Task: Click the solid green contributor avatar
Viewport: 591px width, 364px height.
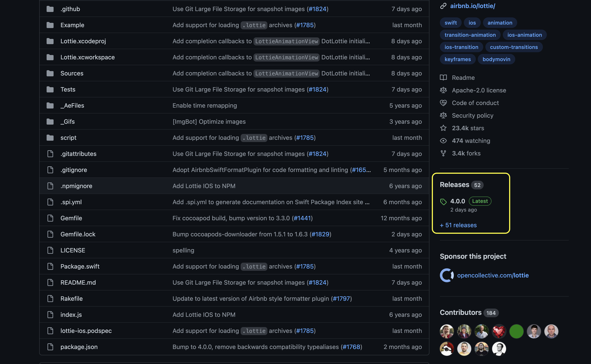Action: (516, 331)
